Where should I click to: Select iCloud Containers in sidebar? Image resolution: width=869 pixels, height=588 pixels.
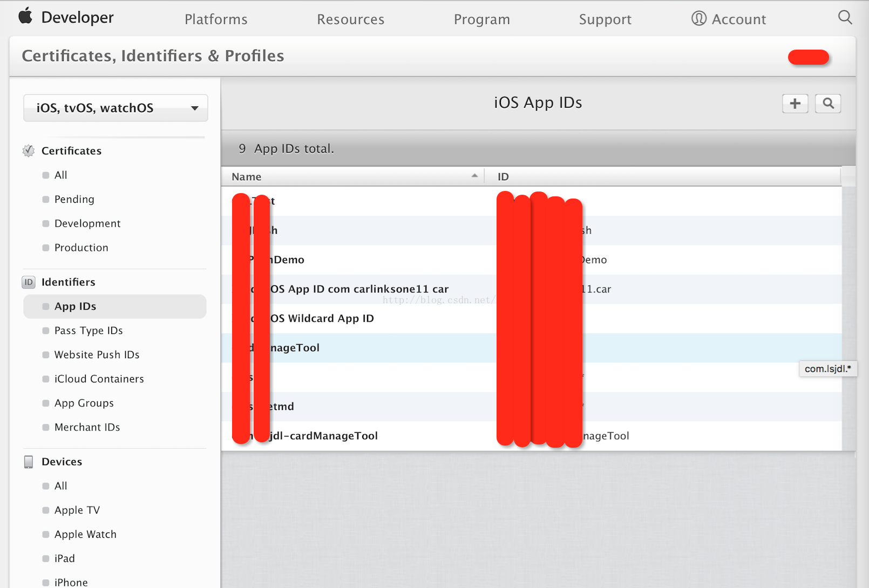click(99, 379)
